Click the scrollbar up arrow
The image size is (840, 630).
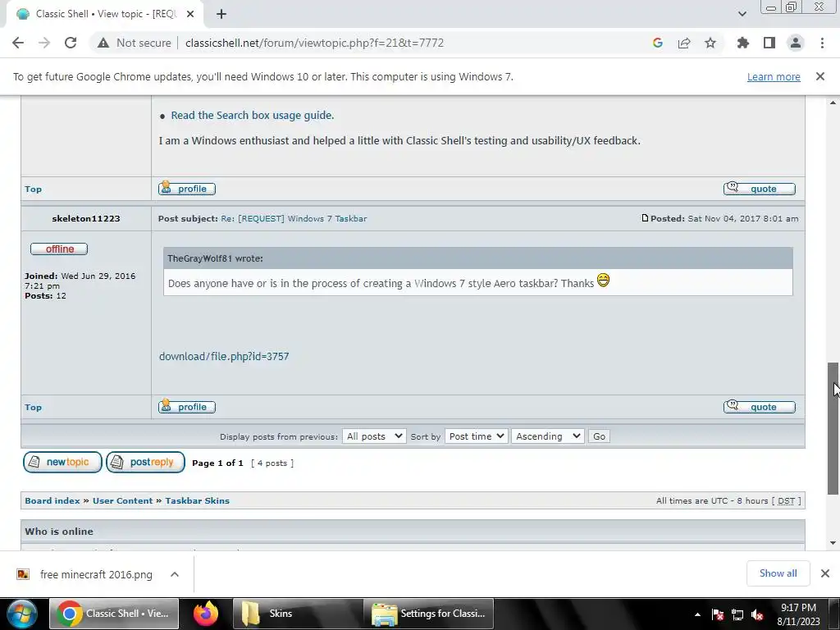(x=833, y=103)
